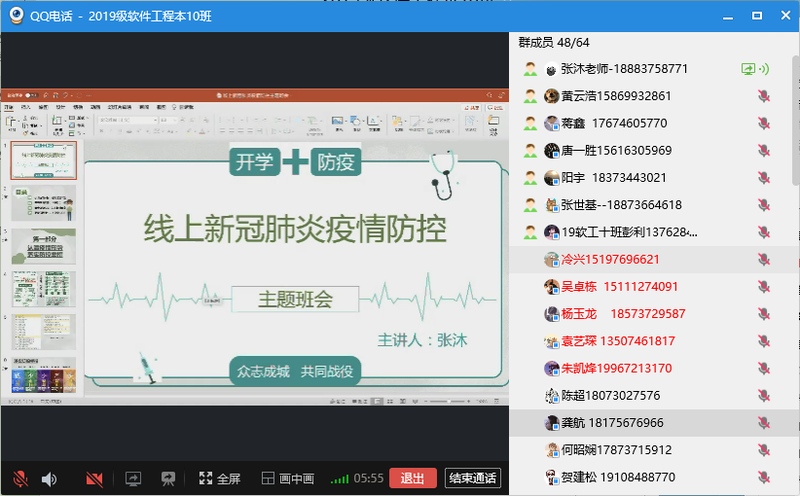Click mic-muted icon next to 吴卓栋
800x496 pixels.
[764, 286]
